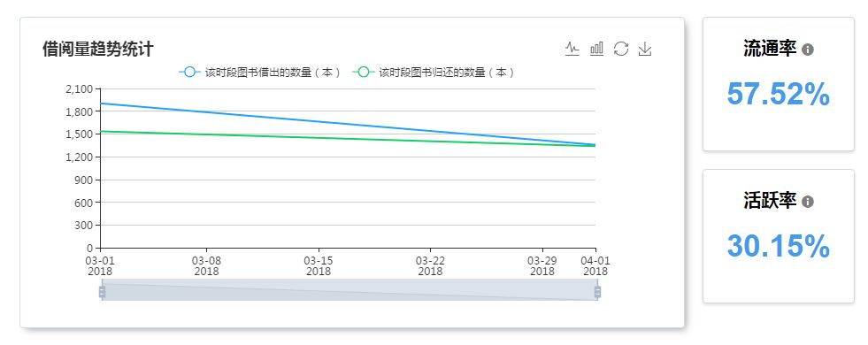Image resolution: width=868 pixels, height=345 pixels.
Task: Click the blue borrowed-books line at 03-01
Action: (x=102, y=103)
